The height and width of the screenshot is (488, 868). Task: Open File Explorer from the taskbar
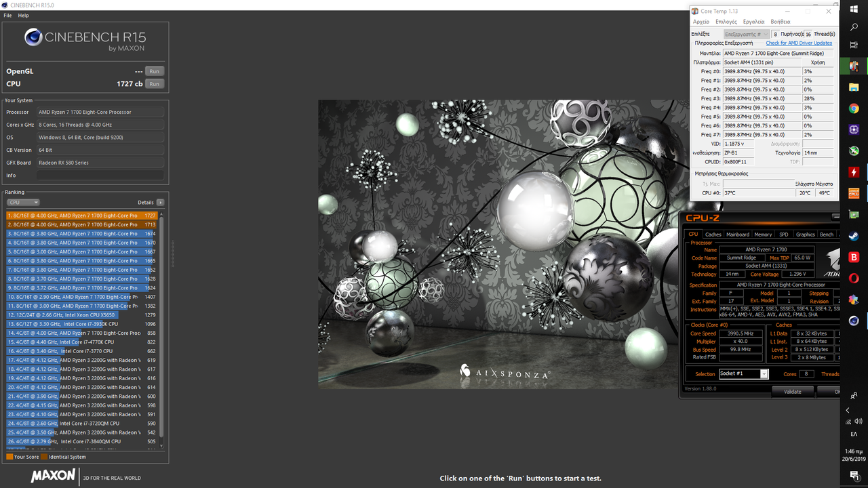854,87
